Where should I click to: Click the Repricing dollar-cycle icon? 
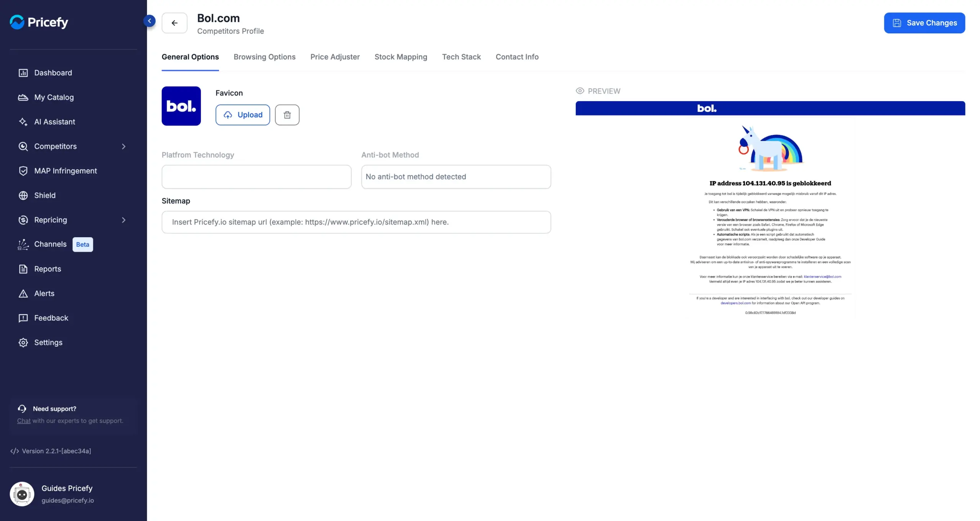[x=23, y=220]
